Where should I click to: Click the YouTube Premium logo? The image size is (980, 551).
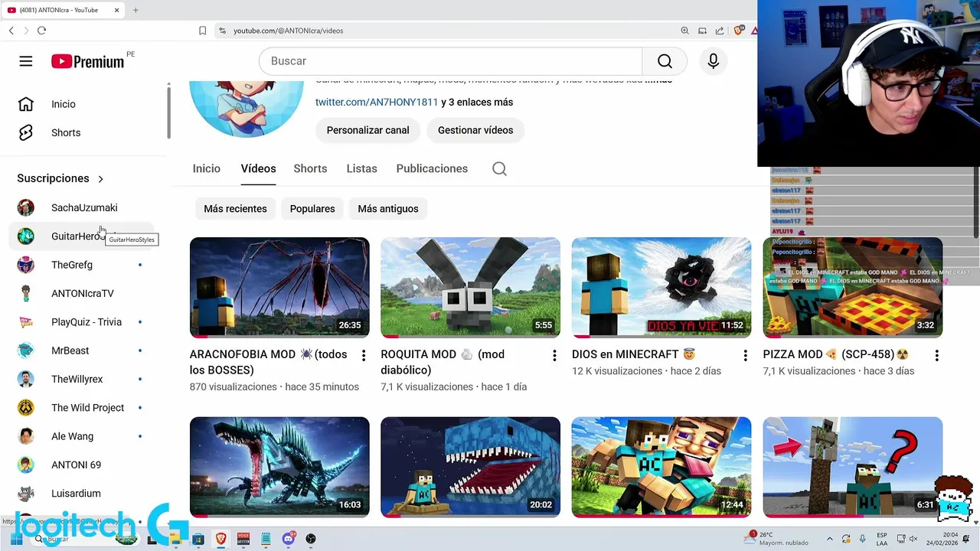click(x=87, y=62)
